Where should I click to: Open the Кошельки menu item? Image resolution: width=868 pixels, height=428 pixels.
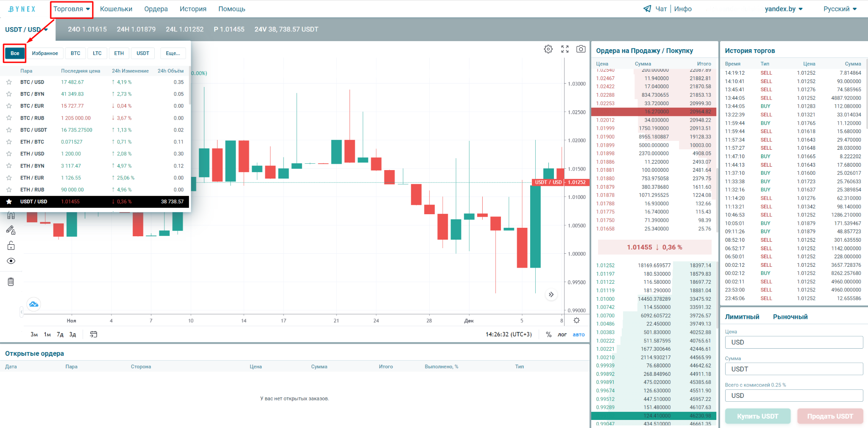pos(116,8)
